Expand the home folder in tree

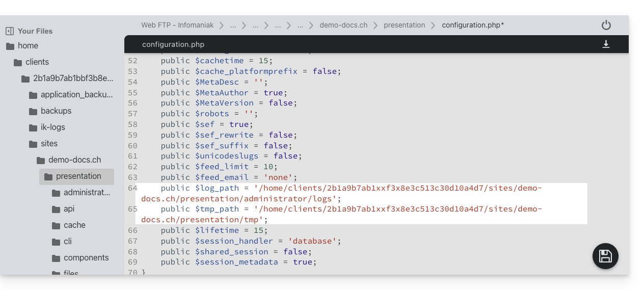[x=28, y=46]
